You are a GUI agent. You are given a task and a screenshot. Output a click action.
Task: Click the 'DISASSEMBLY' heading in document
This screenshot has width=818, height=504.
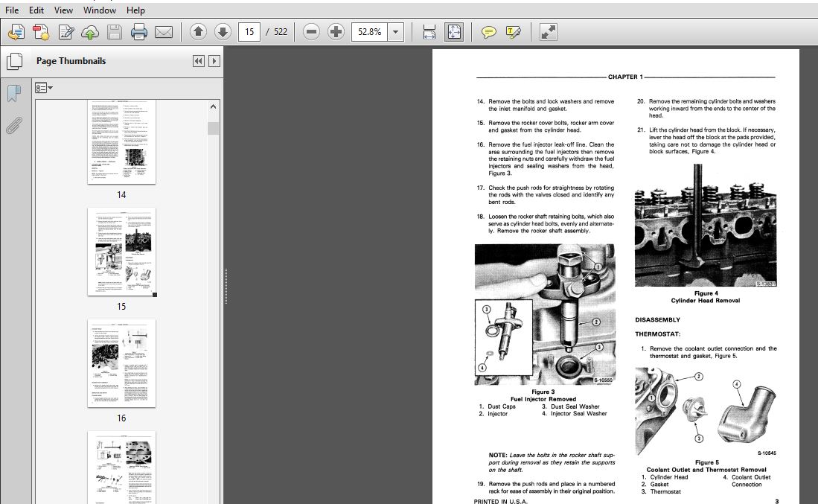point(657,320)
